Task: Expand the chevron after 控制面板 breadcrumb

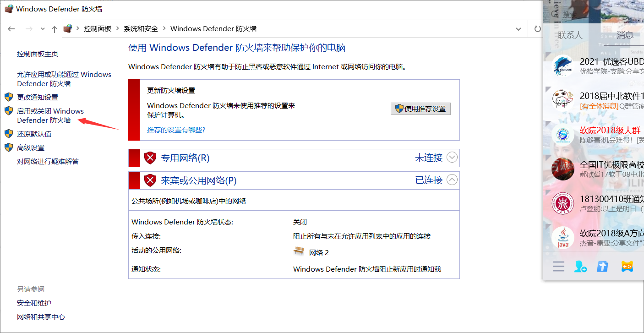Action: coord(117,28)
